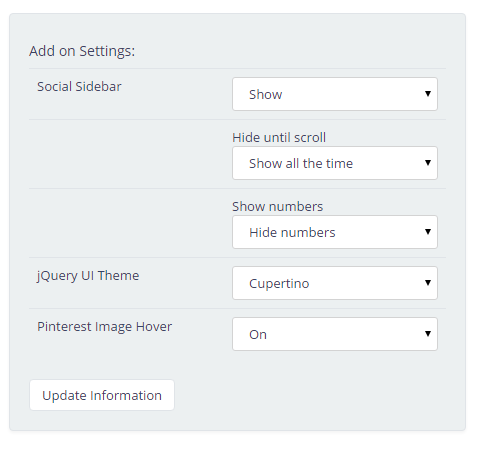Click the Show numbers label text

[278, 206]
